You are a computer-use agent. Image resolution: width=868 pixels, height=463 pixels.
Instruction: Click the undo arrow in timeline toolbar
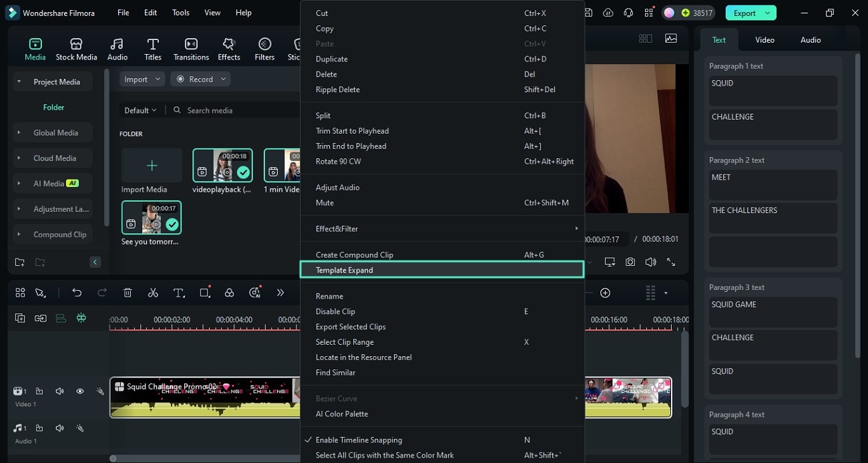[x=77, y=293]
